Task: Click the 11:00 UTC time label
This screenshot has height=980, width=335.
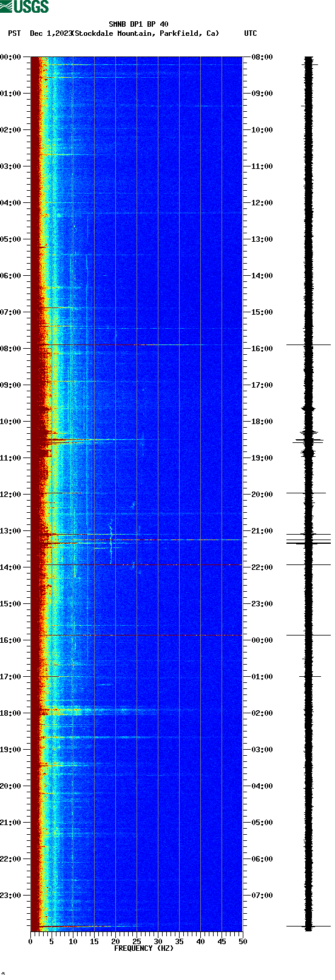Action: coord(262,166)
